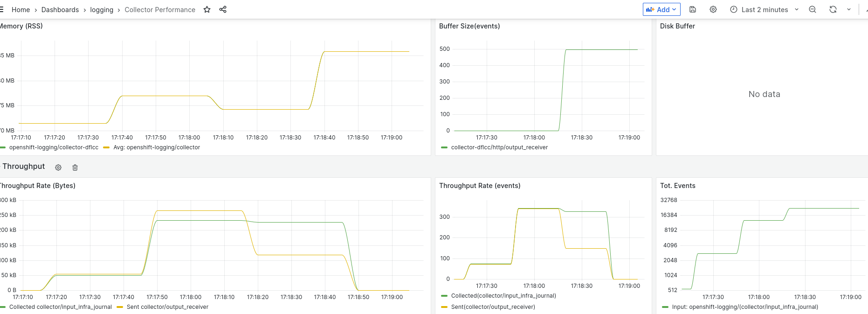This screenshot has height=314, width=868.
Task: Click 300 label in Throughput Rate (events)
Action: pos(445,217)
